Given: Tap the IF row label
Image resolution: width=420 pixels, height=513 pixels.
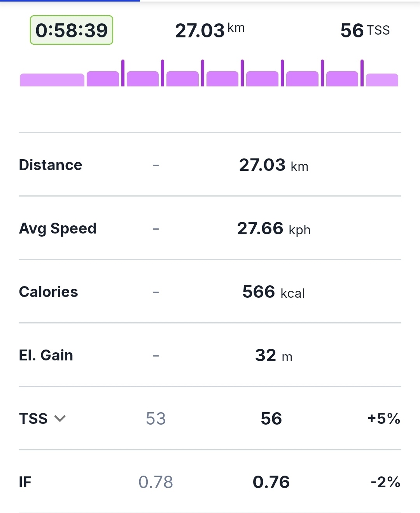Looking at the screenshot, I should pos(25,482).
